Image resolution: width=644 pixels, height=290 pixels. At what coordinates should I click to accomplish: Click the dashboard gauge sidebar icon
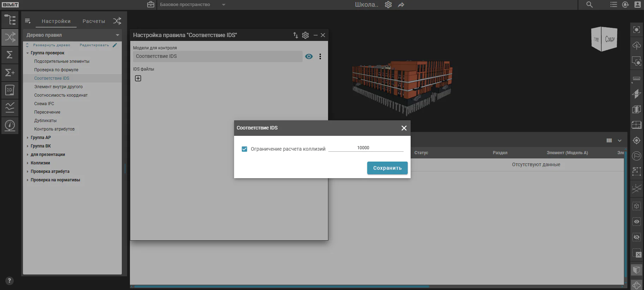[x=10, y=126]
